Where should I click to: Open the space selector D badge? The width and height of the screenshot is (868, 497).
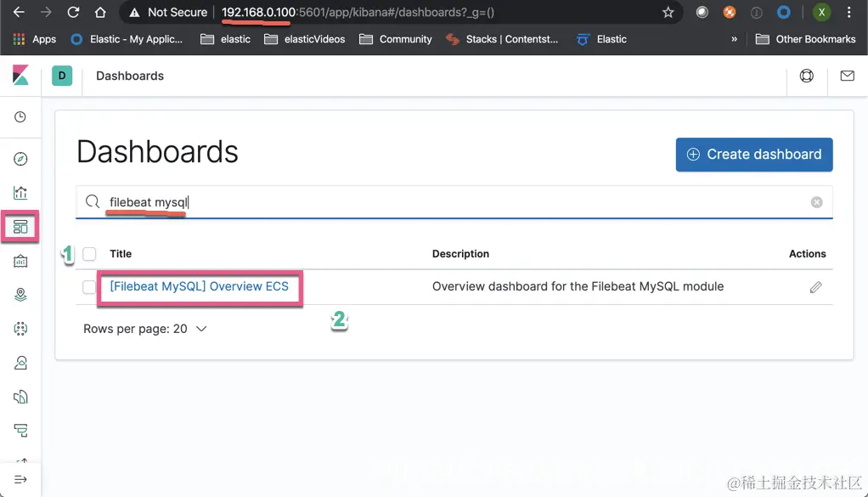tap(62, 76)
